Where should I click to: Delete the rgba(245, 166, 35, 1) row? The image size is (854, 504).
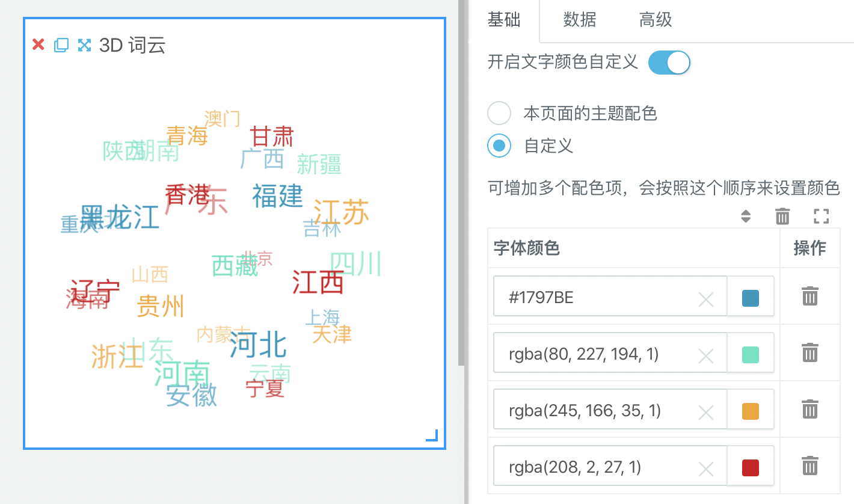point(810,409)
